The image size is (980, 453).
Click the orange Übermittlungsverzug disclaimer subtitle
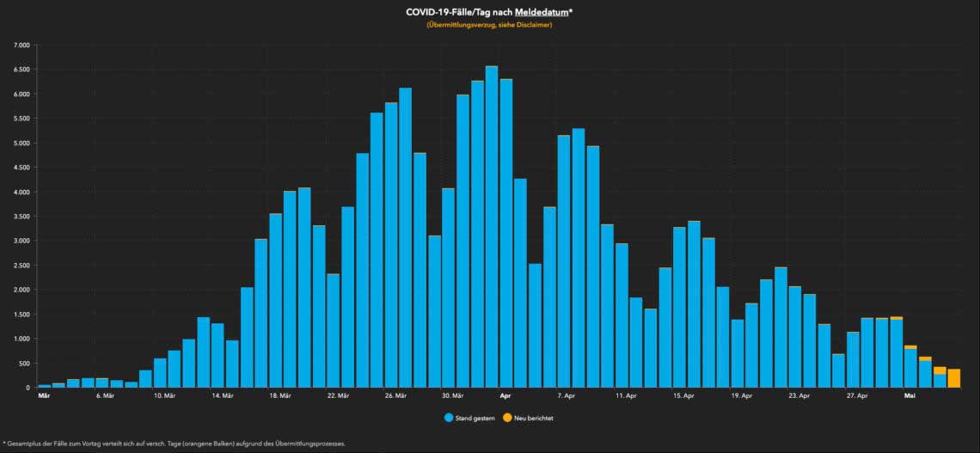(489, 26)
